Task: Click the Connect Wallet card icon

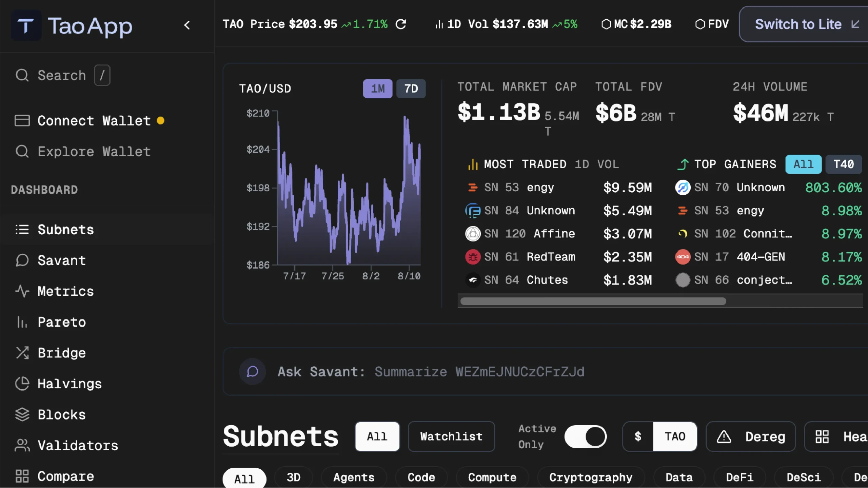Action: (x=22, y=120)
